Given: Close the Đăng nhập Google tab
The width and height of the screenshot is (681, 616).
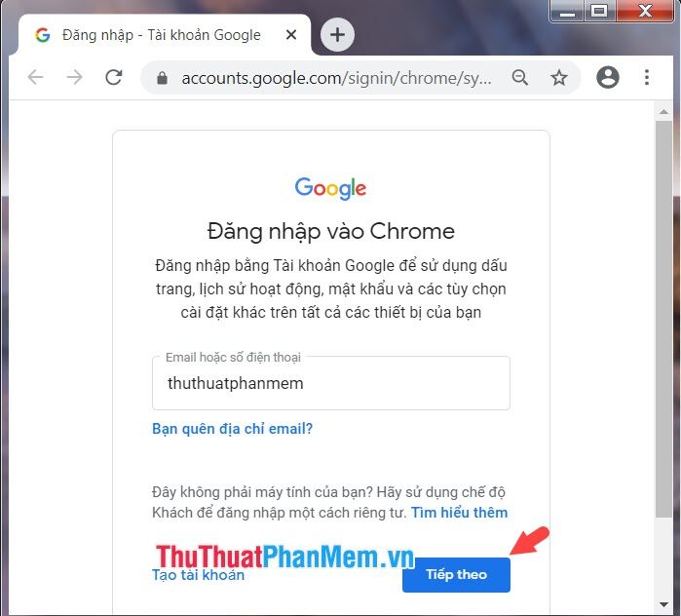Looking at the screenshot, I should [x=291, y=34].
